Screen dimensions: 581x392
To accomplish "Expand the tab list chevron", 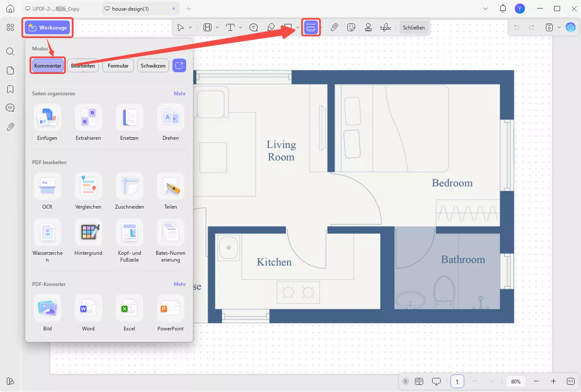I will point(486,9).
